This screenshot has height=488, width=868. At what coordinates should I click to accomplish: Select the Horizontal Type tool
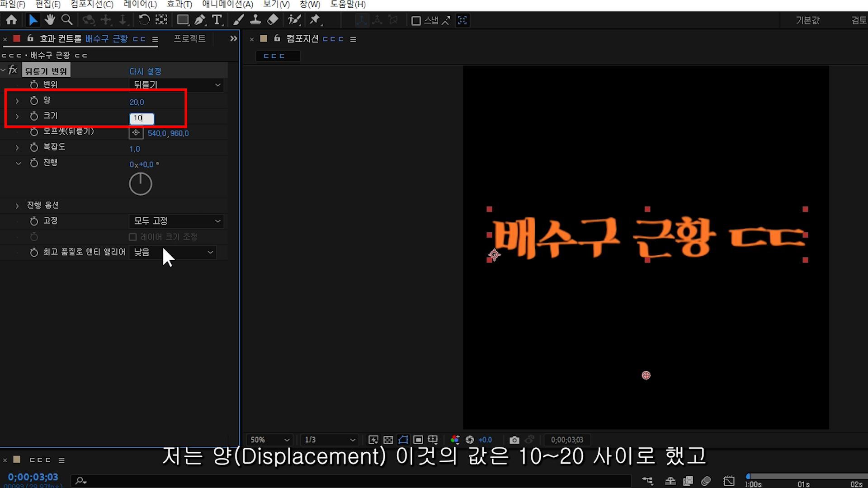click(x=217, y=20)
